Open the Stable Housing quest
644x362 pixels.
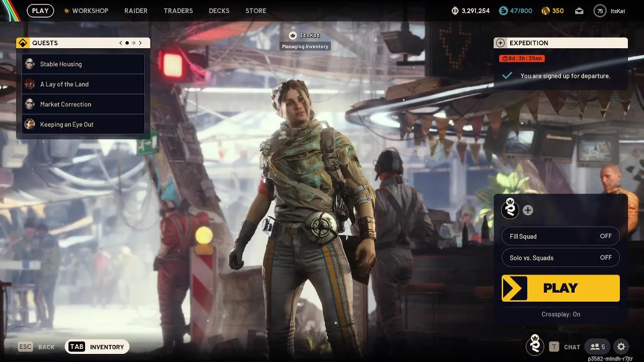click(84, 64)
